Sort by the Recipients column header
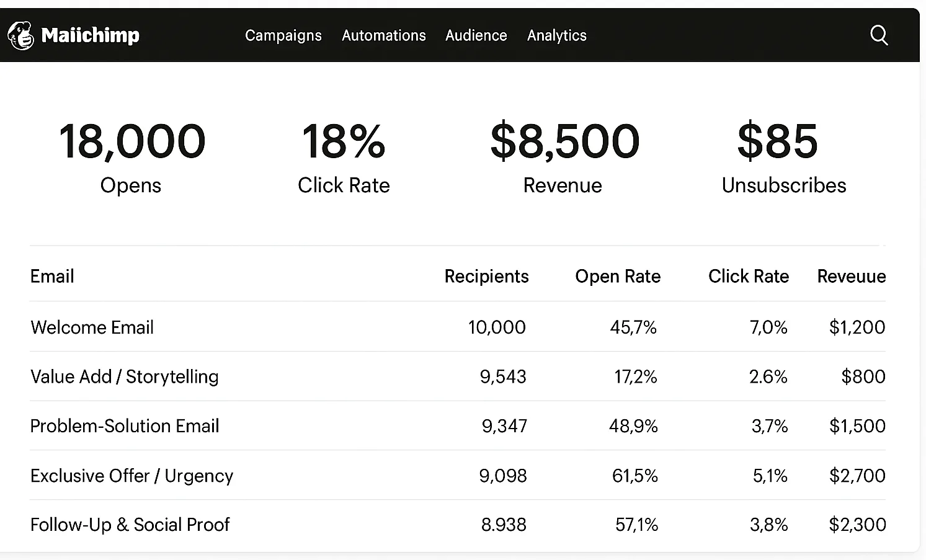The width and height of the screenshot is (926, 560). pyautogui.click(x=486, y=276)
